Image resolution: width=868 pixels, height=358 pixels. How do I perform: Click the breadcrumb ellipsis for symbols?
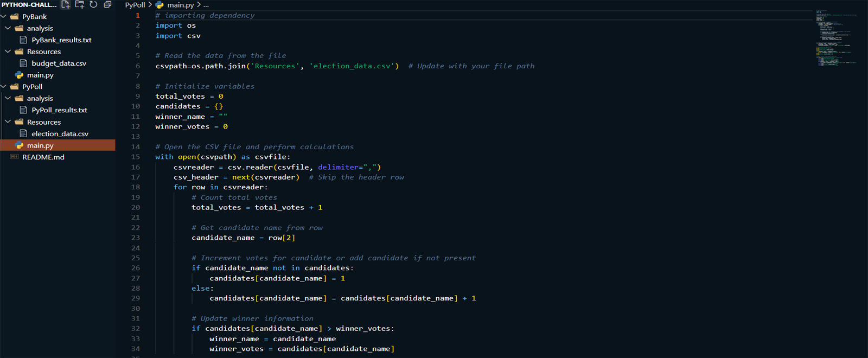(206, 5)
